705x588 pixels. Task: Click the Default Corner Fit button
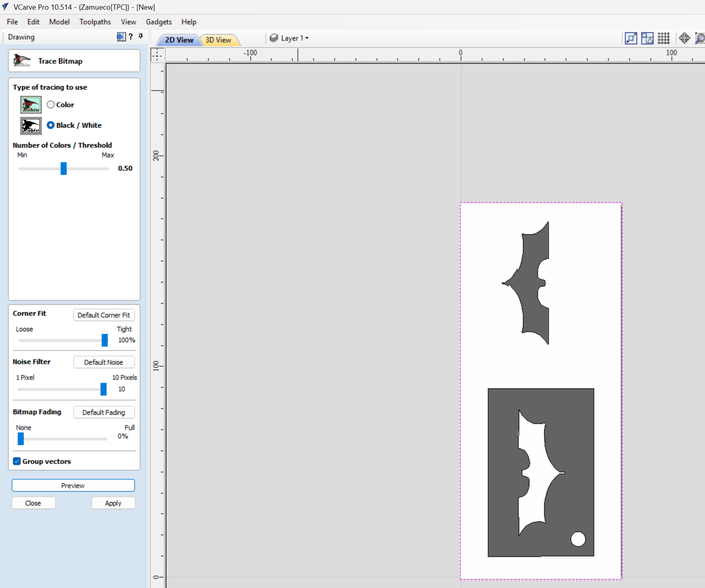click(104, 315)
